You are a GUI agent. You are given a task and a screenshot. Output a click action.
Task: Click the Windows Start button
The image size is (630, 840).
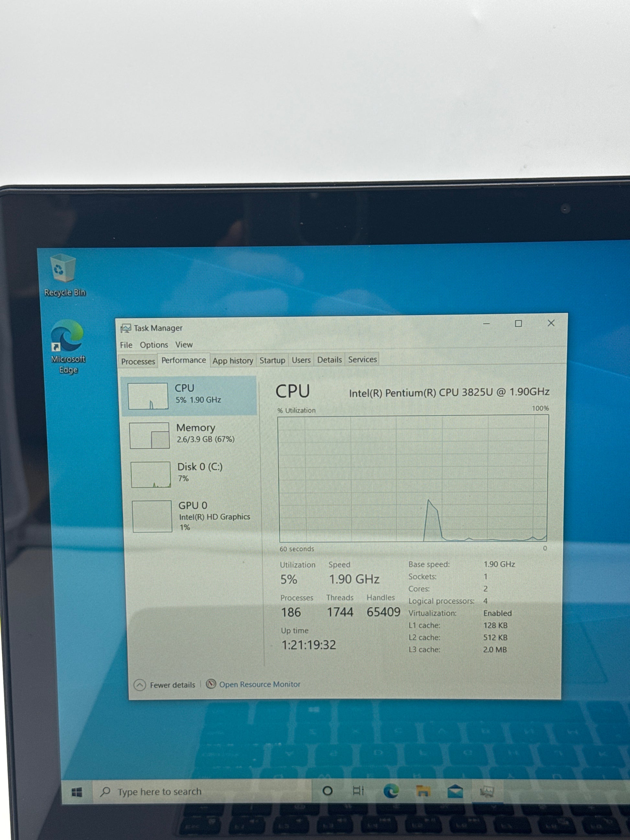(77, 792)
